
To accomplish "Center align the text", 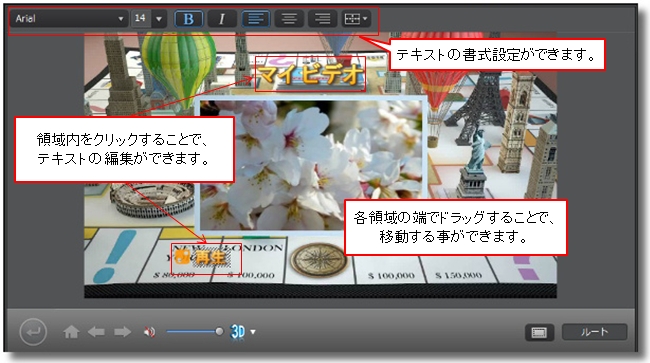I will click(289, 19).
